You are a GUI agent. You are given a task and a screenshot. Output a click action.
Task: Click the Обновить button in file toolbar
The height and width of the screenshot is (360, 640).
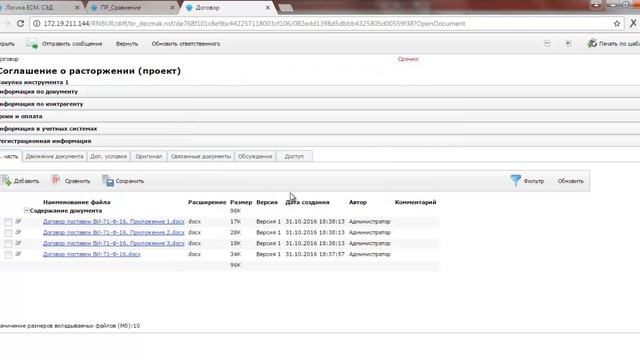(x=570, y=181)
